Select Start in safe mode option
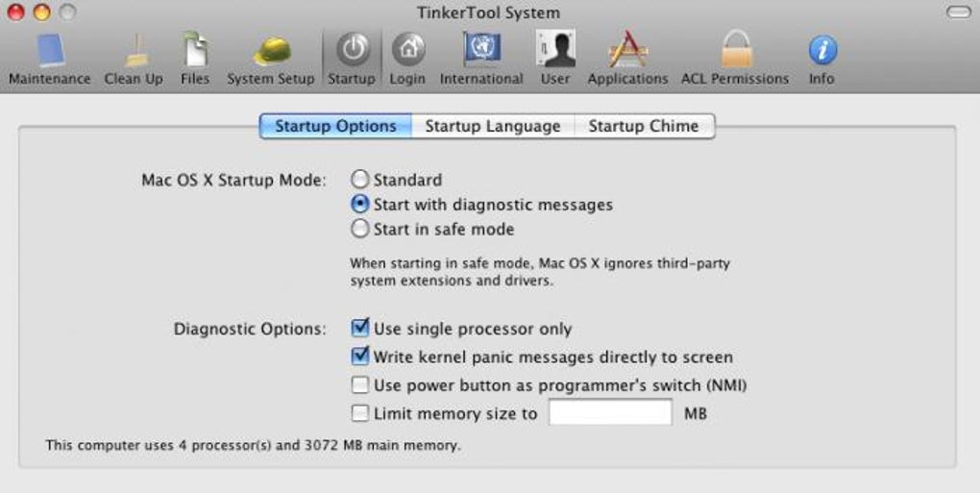This screenshot has width=980, height=493. pos(360,230)
